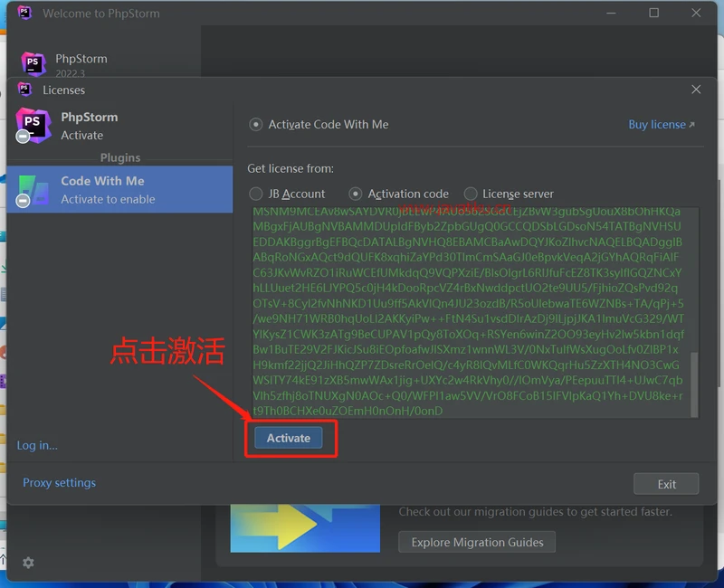Viewport: 724px width, 588px height.
Task: Click the Licenses dialog title bar icon
Action: (x=25, y=90)
